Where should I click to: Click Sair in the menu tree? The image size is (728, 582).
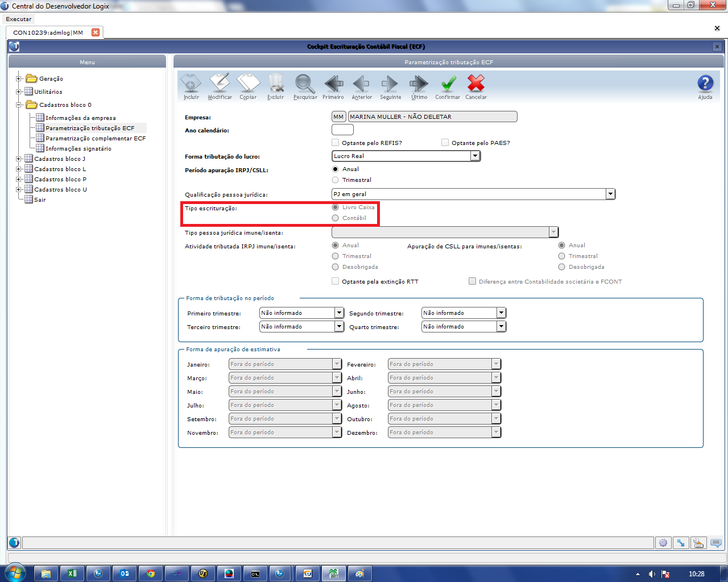point(40,199)
